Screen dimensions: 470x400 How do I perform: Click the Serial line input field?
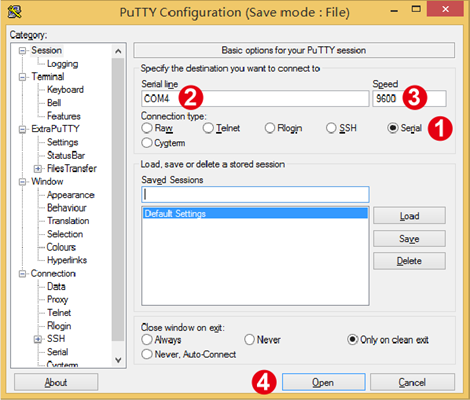255,99
